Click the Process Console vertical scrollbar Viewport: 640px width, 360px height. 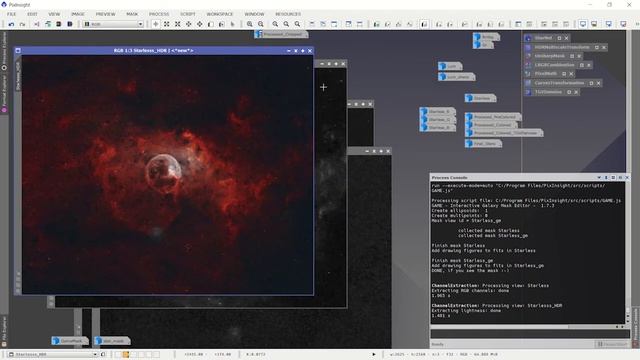click(x=628, y=253)
